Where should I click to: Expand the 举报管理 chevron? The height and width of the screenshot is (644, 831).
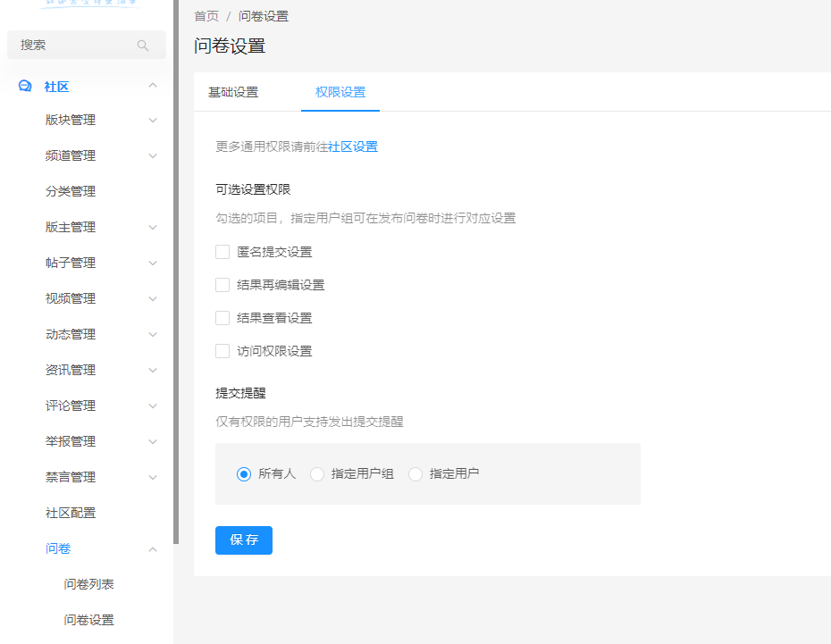click(153, 442)
